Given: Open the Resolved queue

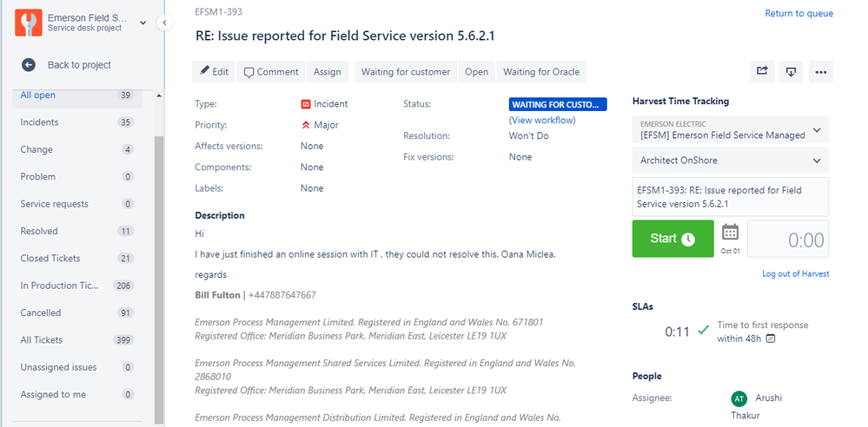Looking at the screenshot, I should coord(77,231).
